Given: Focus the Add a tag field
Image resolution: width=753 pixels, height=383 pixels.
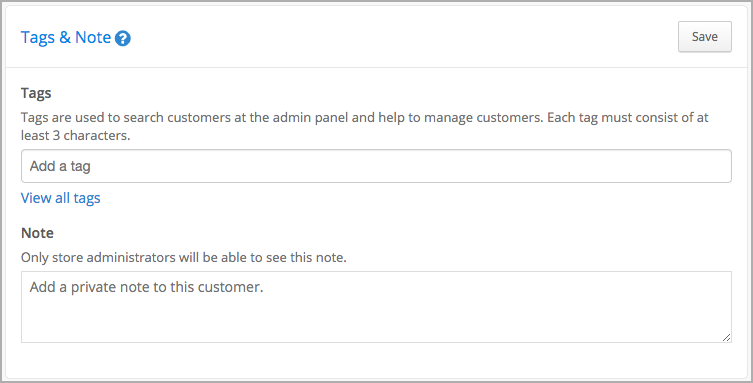Looking at the screenshot, I should pyautogui.click(x=376, y=166).
